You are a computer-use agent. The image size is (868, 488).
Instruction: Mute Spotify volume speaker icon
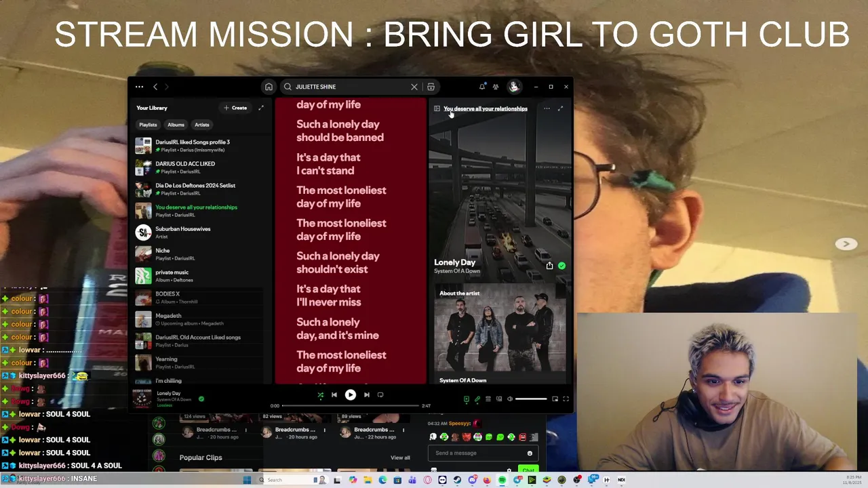510,399
